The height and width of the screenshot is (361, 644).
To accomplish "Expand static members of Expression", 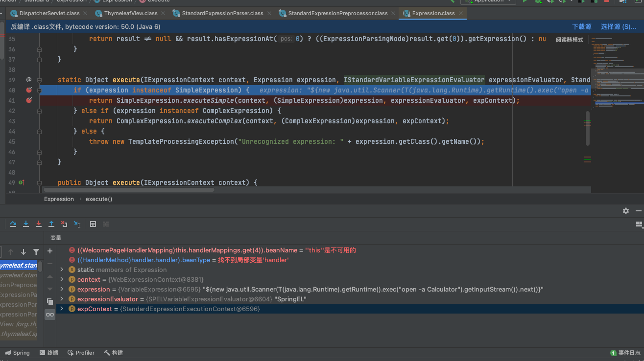I will point(62,270).
